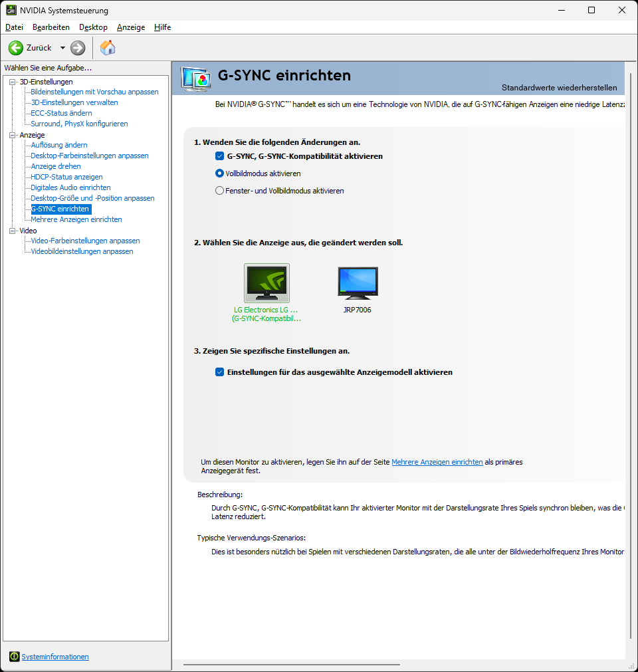Open Bildeinstellungen mit Vorschau anpassen

coord(94,92)
